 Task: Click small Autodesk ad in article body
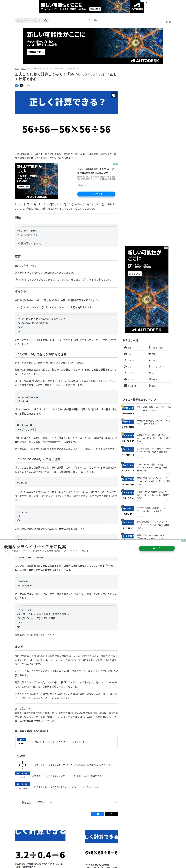[x=37, y=181]
